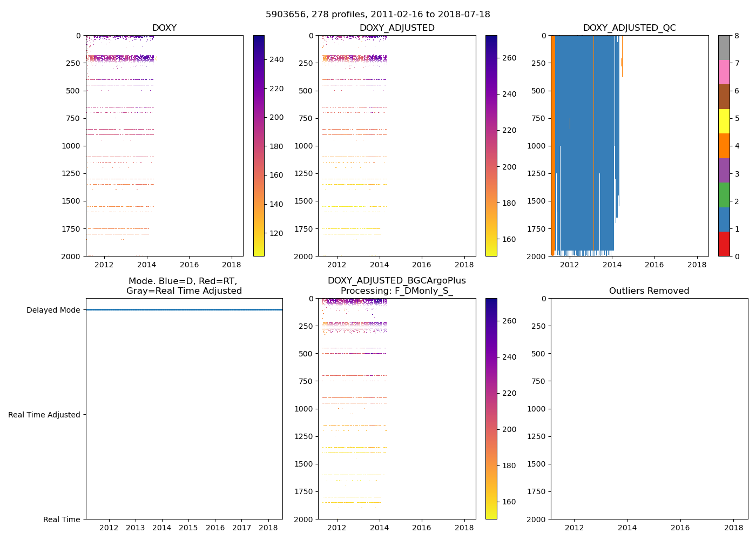Click the 2015 tick on Mode plot

[188, 528]
